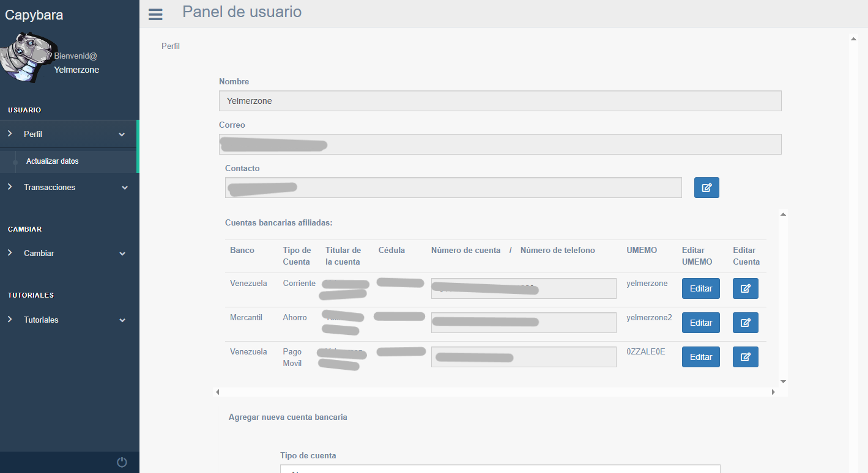868x473 pixels.
Task: Click the Editar Cuenta column header
Action: coord(746,256)
